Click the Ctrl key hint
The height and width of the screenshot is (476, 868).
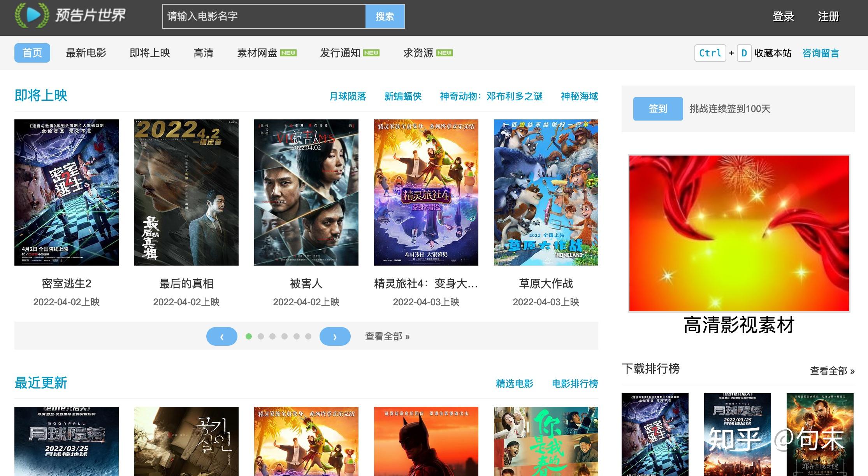710,53
